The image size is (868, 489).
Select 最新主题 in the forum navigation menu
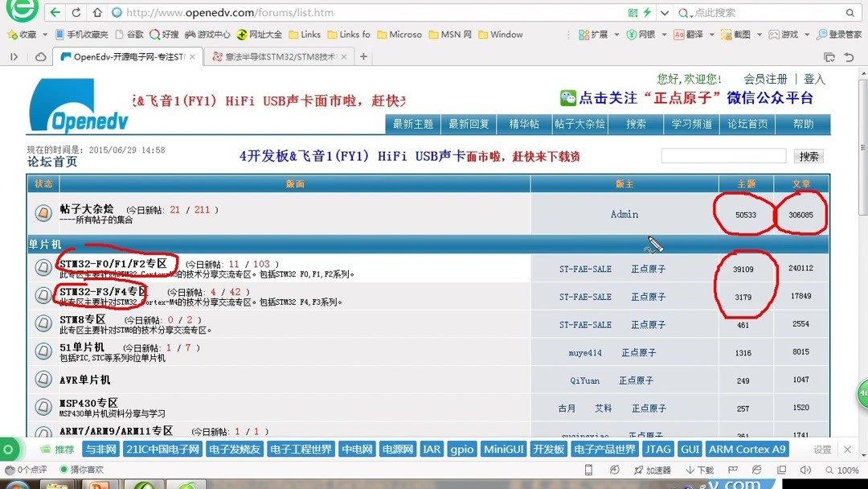412,124
